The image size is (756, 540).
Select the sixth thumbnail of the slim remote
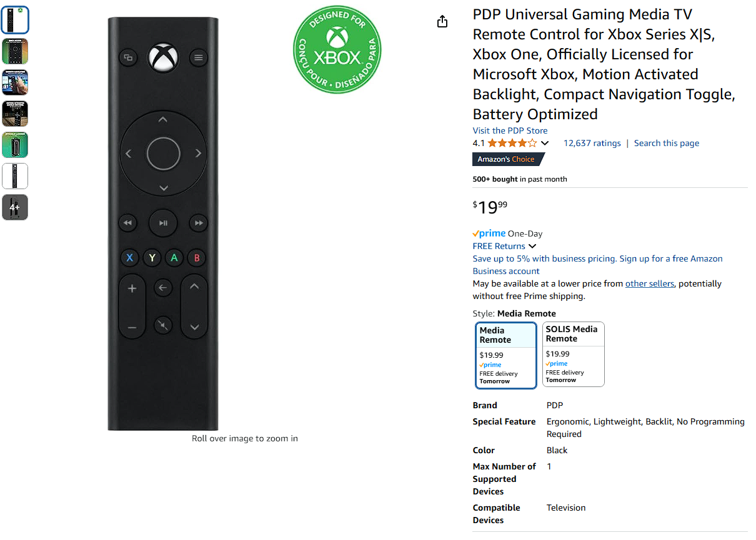click(x=15, y=176)
